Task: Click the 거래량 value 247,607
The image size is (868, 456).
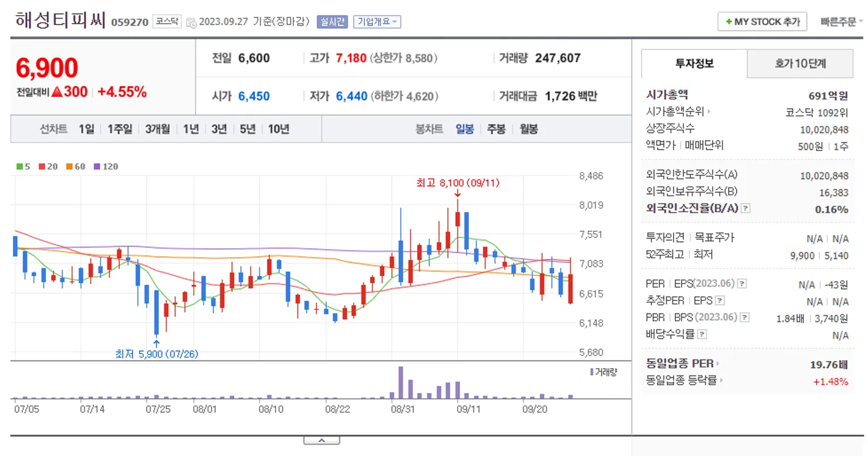Action: coord(558,58)
